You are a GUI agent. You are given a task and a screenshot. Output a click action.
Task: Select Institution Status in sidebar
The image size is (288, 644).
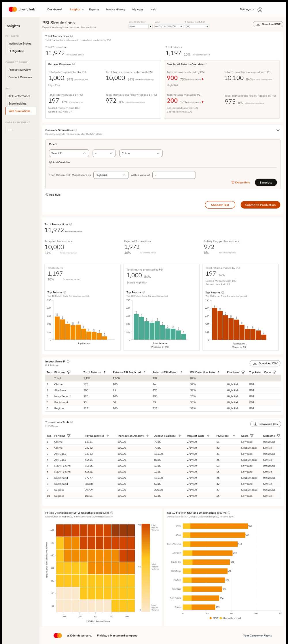pyautogui.click(x=20, y=43)
